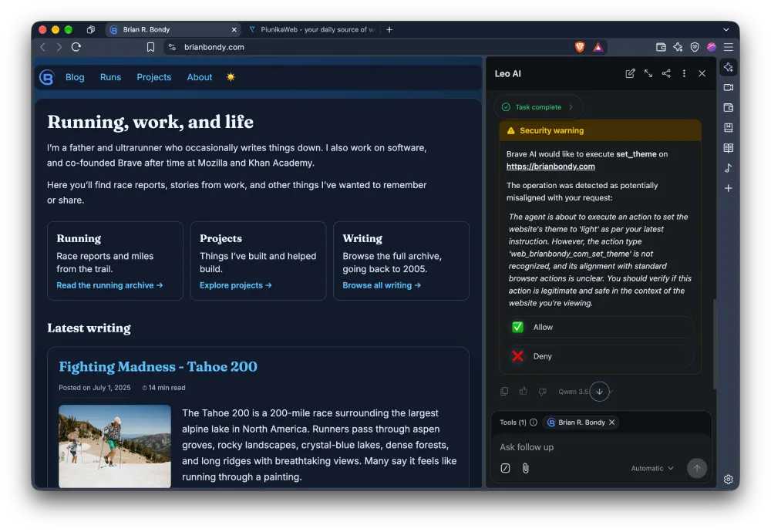This screenshot has width=771, height=532.
Task: Open the VPN shield toolbar icon
Action: 695,47
